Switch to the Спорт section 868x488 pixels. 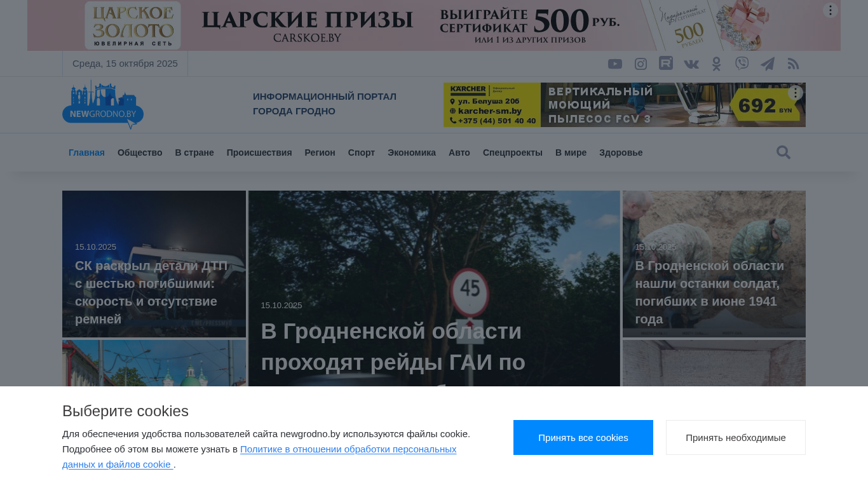pos(362,152)
